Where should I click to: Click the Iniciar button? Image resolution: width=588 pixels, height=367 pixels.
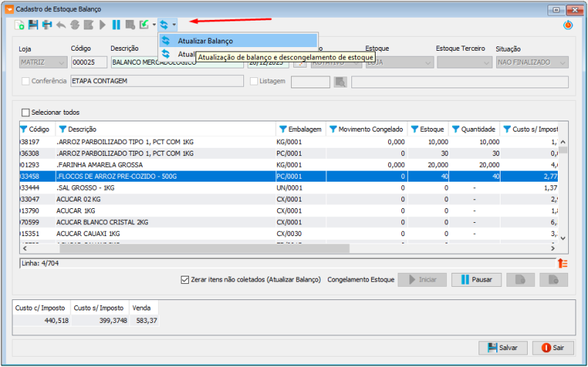pyautogui.click(x=422, y=280)
